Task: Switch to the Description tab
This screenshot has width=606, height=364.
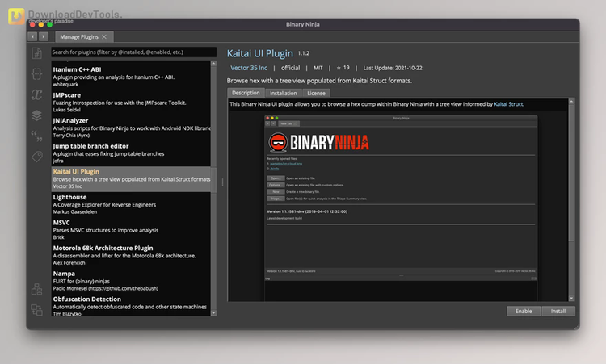Action: coord(246,93)
